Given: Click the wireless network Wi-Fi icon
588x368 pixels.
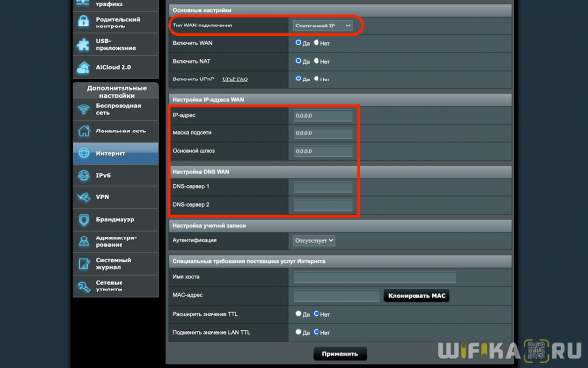Looking at the screenshot, I should tap(84, 109).
